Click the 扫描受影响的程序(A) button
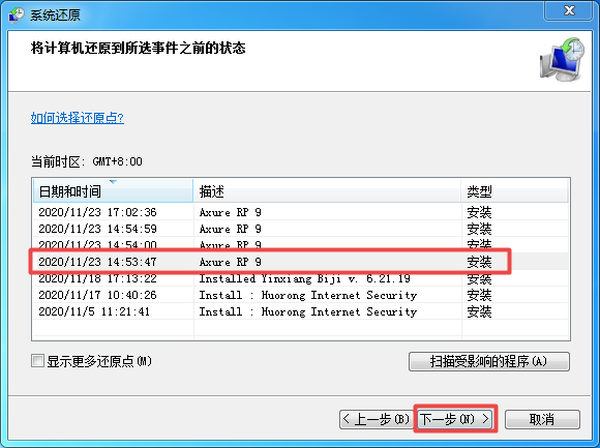The width and height of the screenshot is (600, 448). [489, 362]
